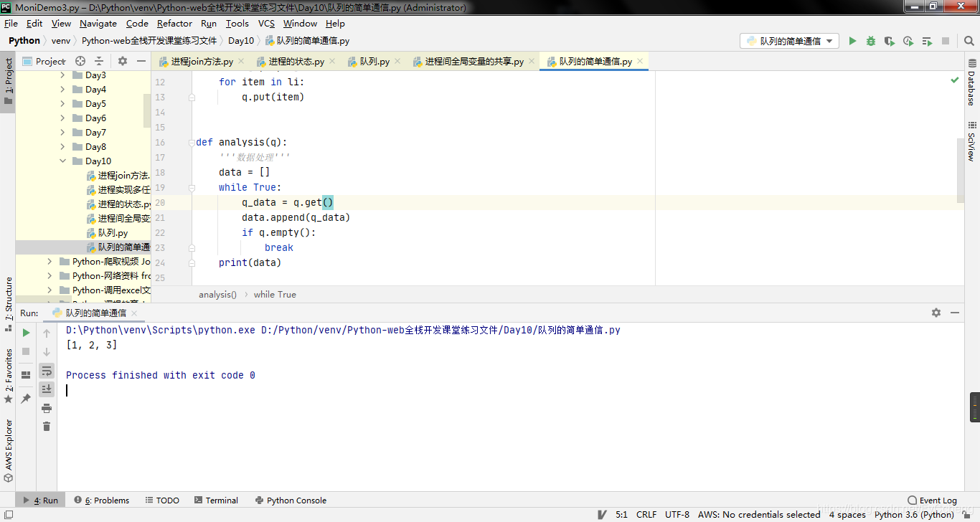Open the Event Log

pyautogui.click(x=932, y=500)
